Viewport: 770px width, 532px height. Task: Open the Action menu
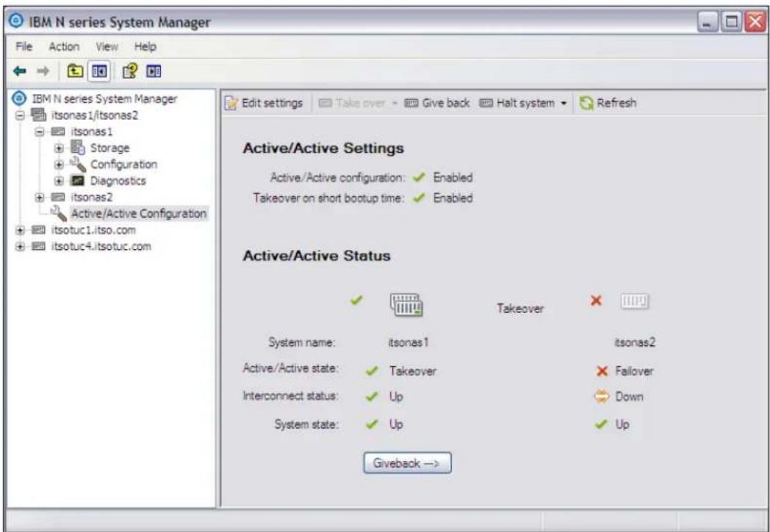(64, 47)
